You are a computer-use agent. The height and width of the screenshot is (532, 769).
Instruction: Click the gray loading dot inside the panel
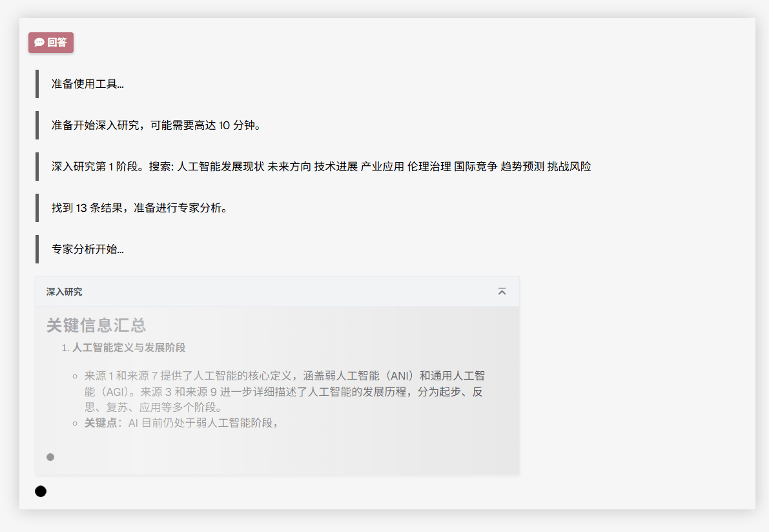coord(50,457)
